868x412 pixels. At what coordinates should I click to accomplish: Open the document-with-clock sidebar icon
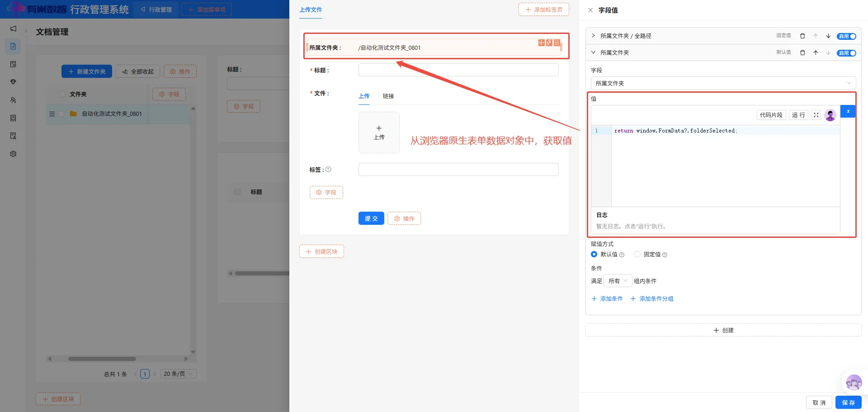click(x=13, y=64)
